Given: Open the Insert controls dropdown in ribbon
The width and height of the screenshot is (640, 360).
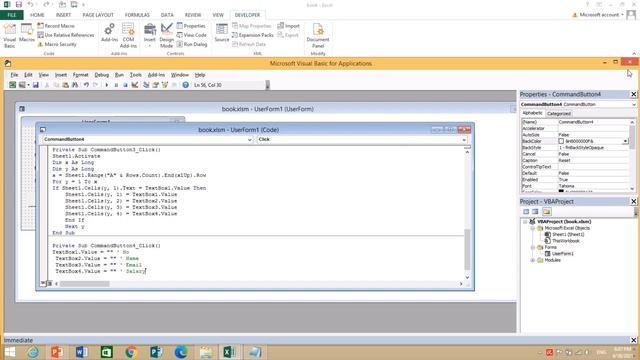Looking at the screenshot, I should click(150, 36).
